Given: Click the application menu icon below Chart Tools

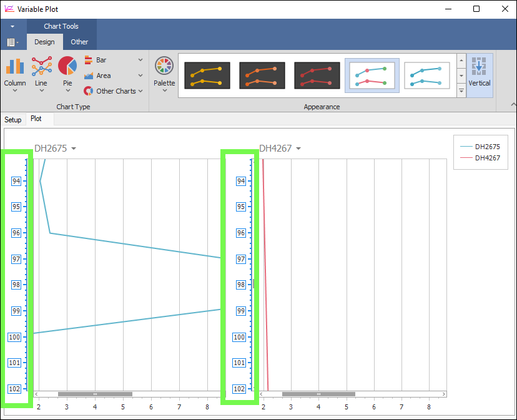Looking at the screenshot, I should tap(12, 42).
